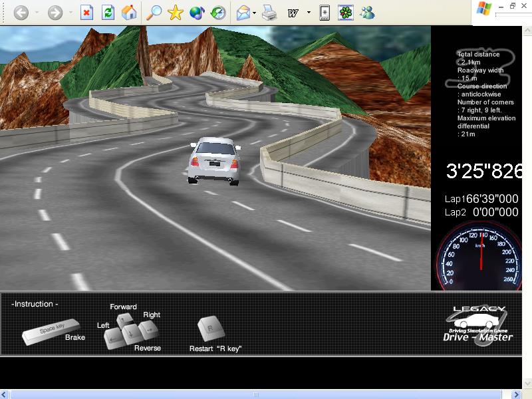
Task: Go to the Home page icon
Action: 130,13
